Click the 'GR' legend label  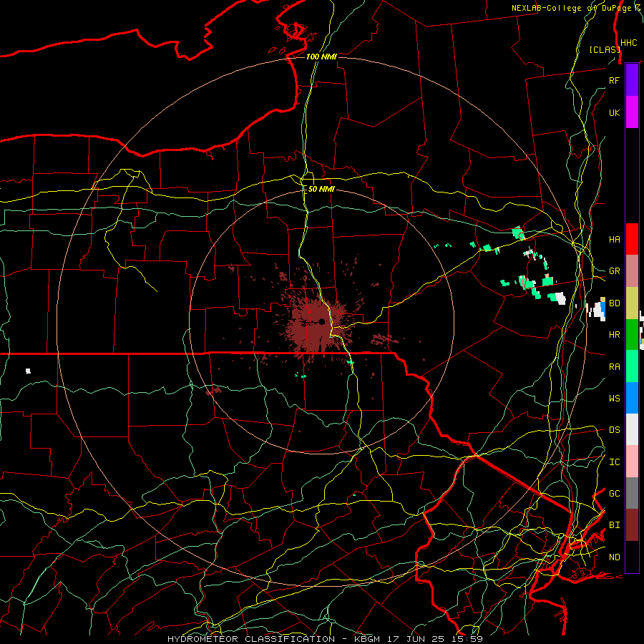(x=614, y=271)
